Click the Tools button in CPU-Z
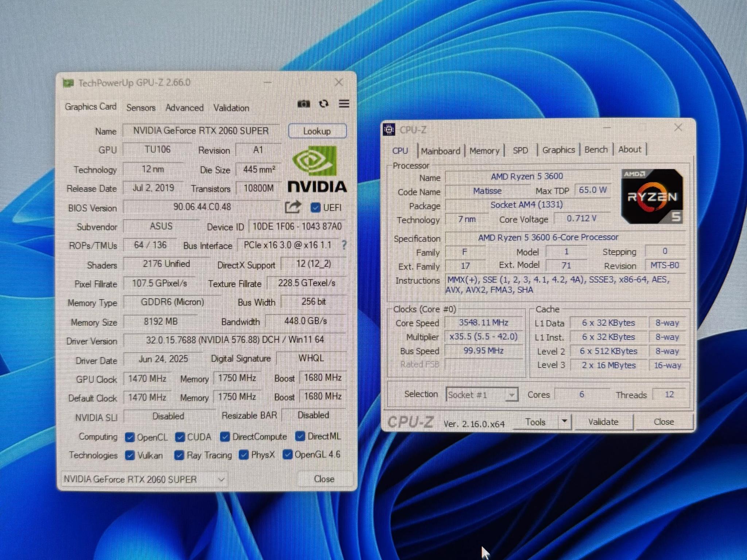This screenshot has height=560, width=747. coord(535,422)
